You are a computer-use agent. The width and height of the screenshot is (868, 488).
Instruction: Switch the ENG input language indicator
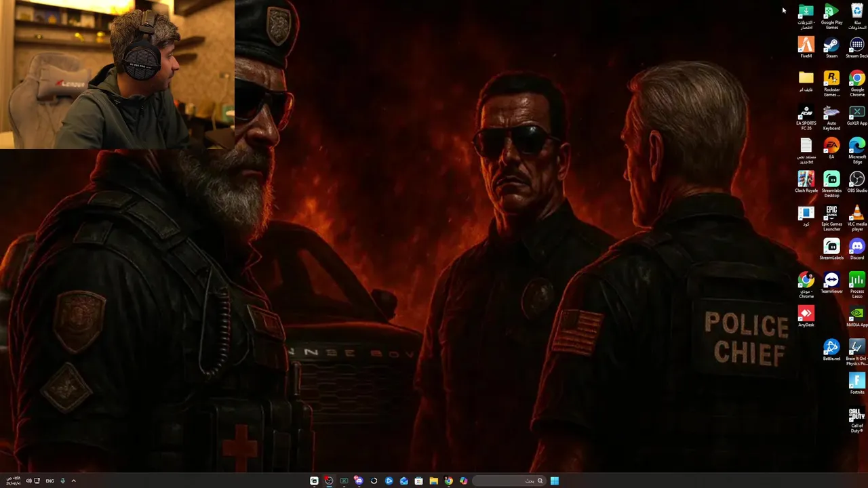50,481
